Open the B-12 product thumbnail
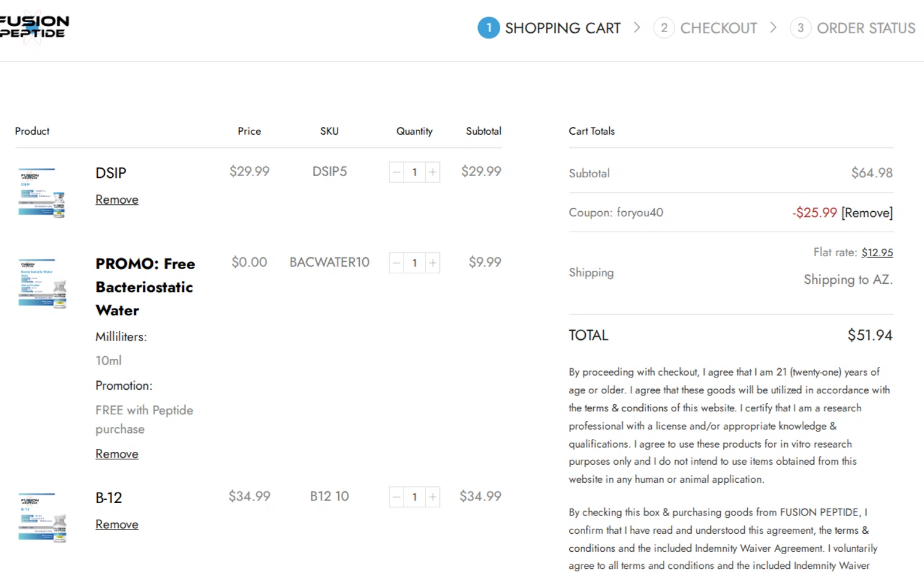Image resolution: width=924 pixels, height=572 pixels. (x=42, y=517)
